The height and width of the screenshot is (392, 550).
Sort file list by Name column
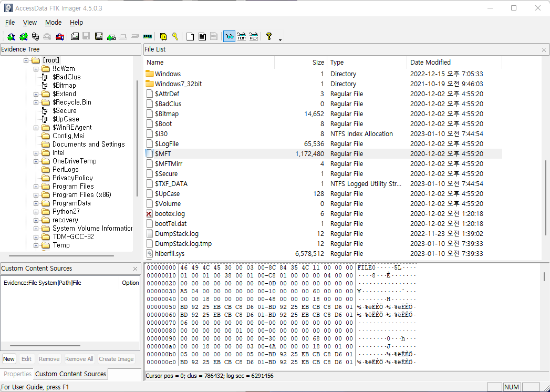click(209, 63)
